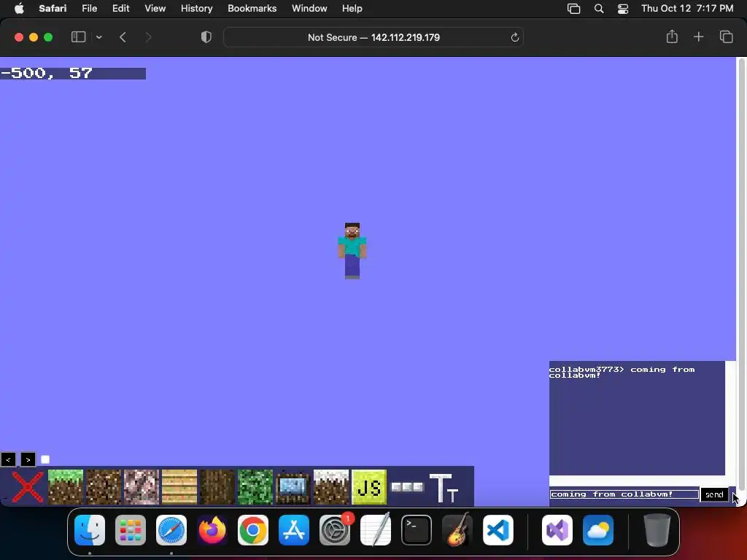747x560 pixels.
Task: Open the Apple menu
Action: coord(19,9)
